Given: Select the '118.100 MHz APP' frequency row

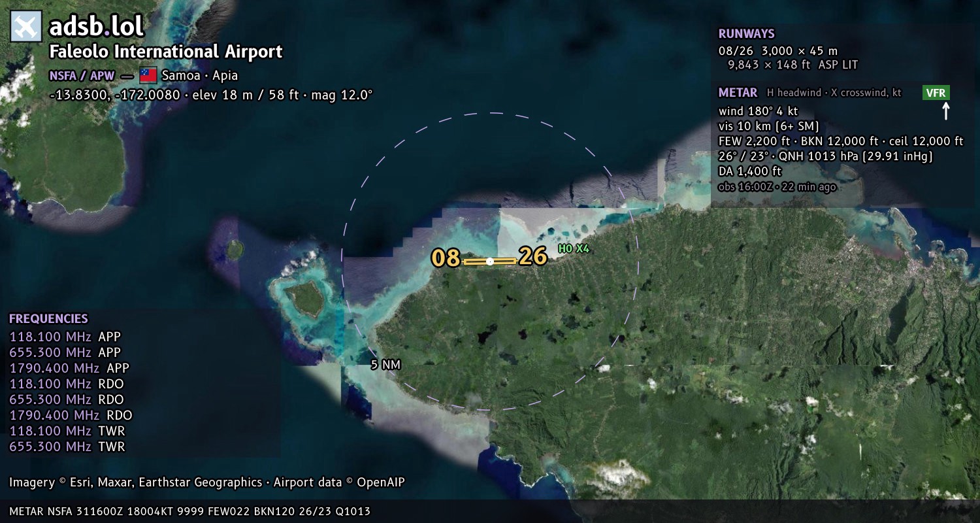Looking at the screenshot, I should pos(65,337).
